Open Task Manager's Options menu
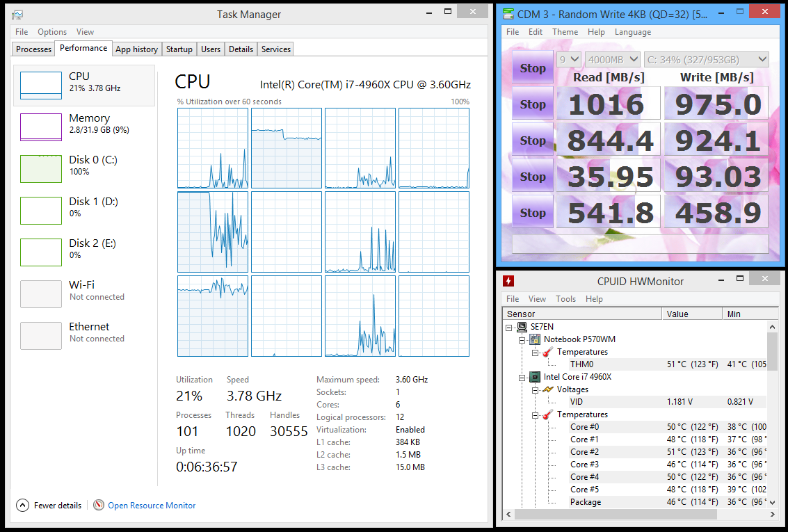Image resolution: width=788 pixels, height=532 pixels. 52,32
